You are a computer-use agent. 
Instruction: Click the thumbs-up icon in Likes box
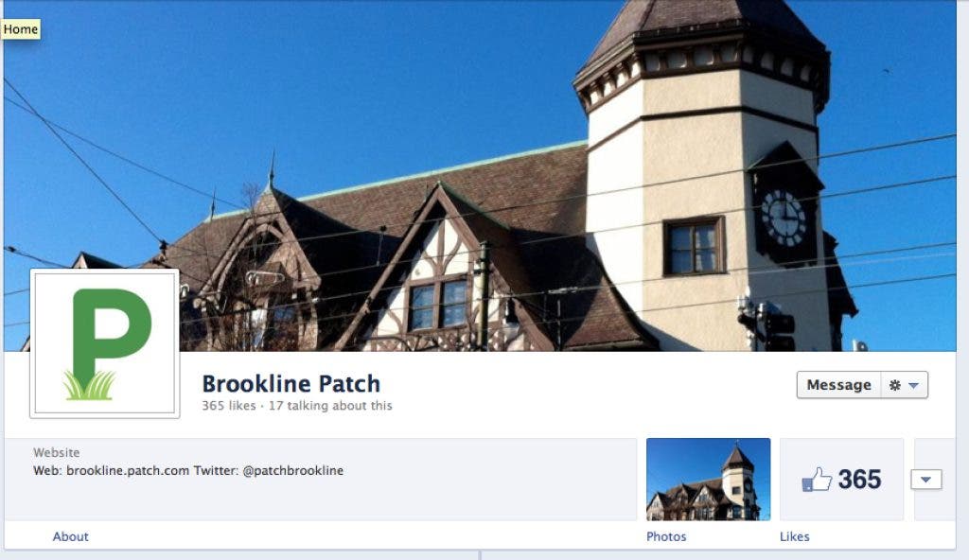click(817, 480)
